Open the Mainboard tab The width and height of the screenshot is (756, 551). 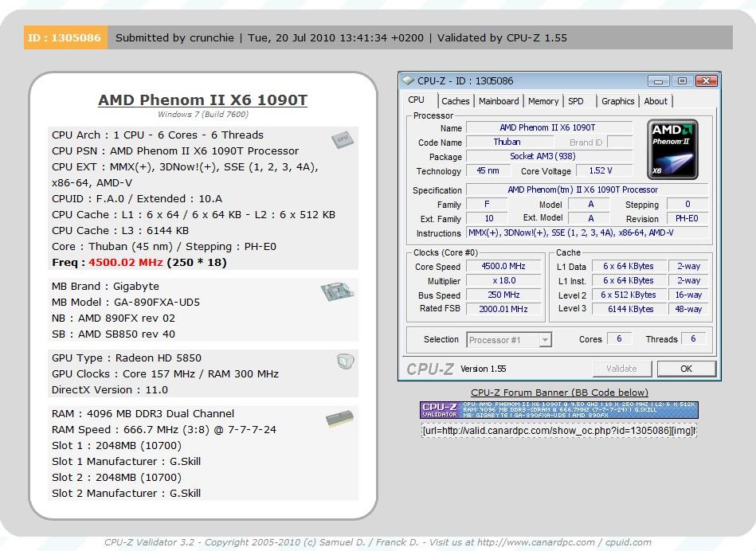pyautogui.click(x=499, y=101)
